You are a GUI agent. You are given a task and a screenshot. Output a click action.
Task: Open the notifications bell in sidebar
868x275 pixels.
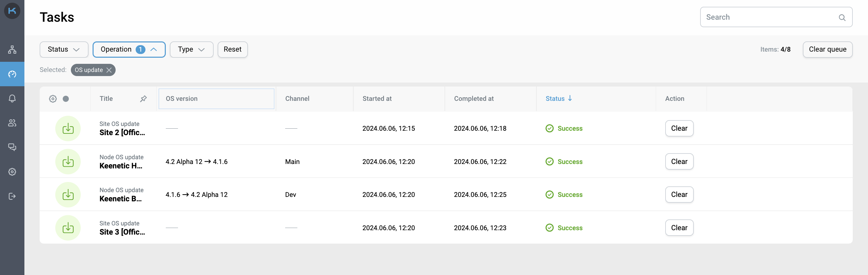12,98
